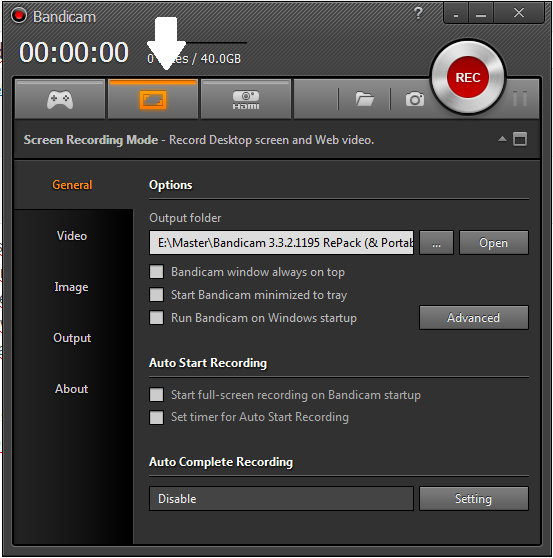Select the HDMI Device Recording mode icon

tap(246, 99)
